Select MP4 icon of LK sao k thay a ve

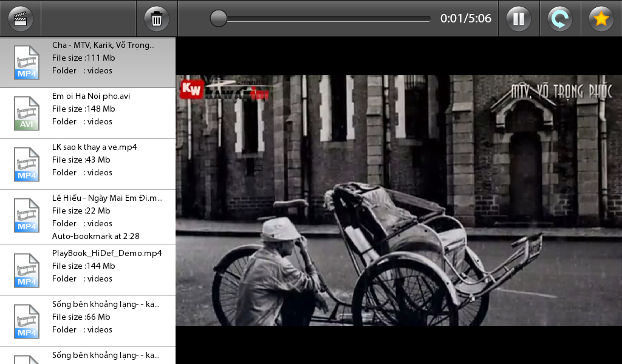pos(27,164)
